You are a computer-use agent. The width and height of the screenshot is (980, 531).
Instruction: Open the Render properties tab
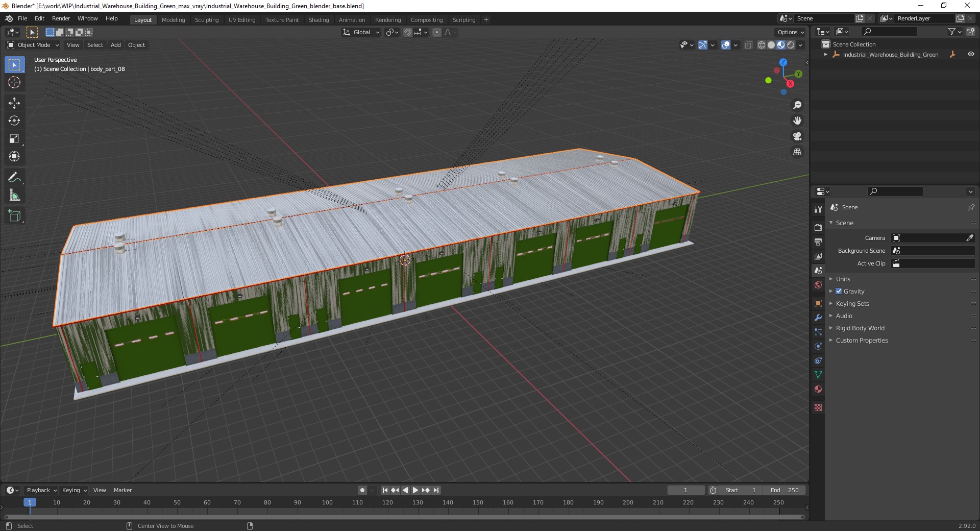(x=818, y=227)
